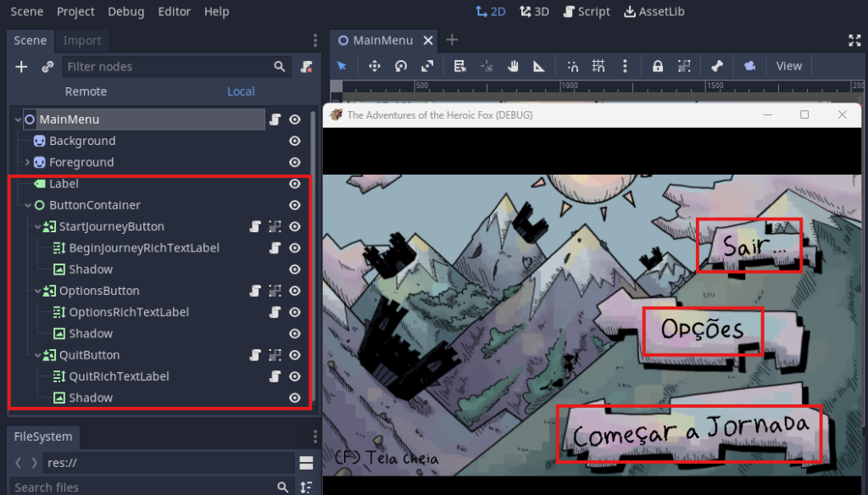Activate the Rotate Mode tool

pyautogui.click(x=401, y=66)
